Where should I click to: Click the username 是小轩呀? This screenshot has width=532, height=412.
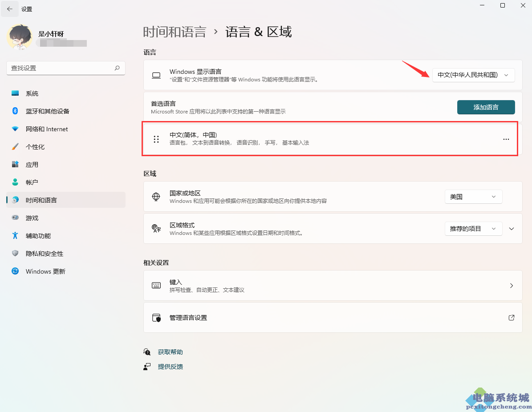(51, 34)
